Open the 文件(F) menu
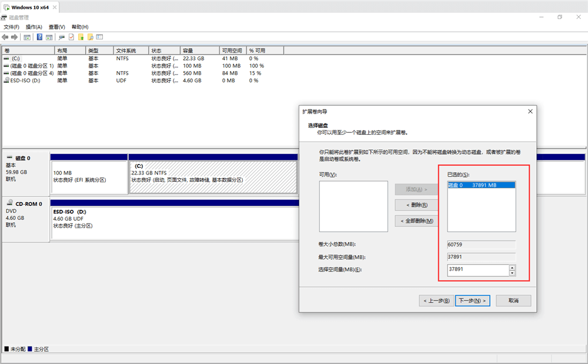The width and height of the screenshot is (588, 364). pyautogui.click(x=11, y=27)
